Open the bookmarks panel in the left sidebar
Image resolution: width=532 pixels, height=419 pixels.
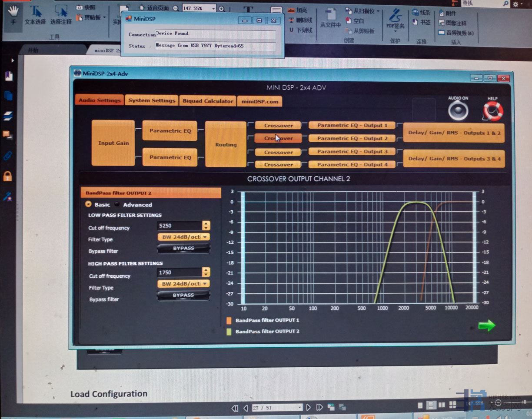(x=8, y=76)
